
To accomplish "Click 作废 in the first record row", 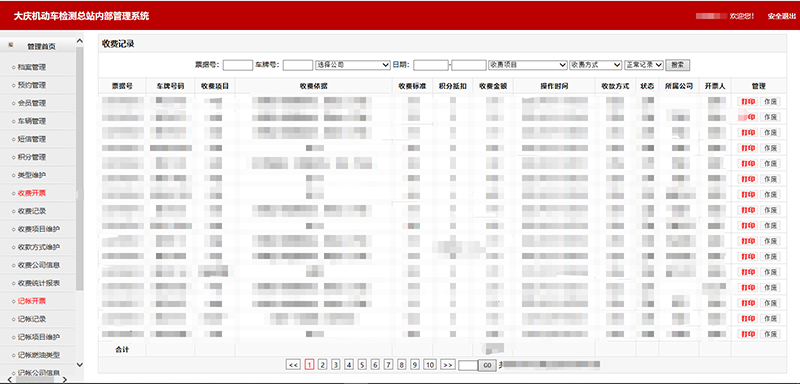I will click(x=770, y=102).
